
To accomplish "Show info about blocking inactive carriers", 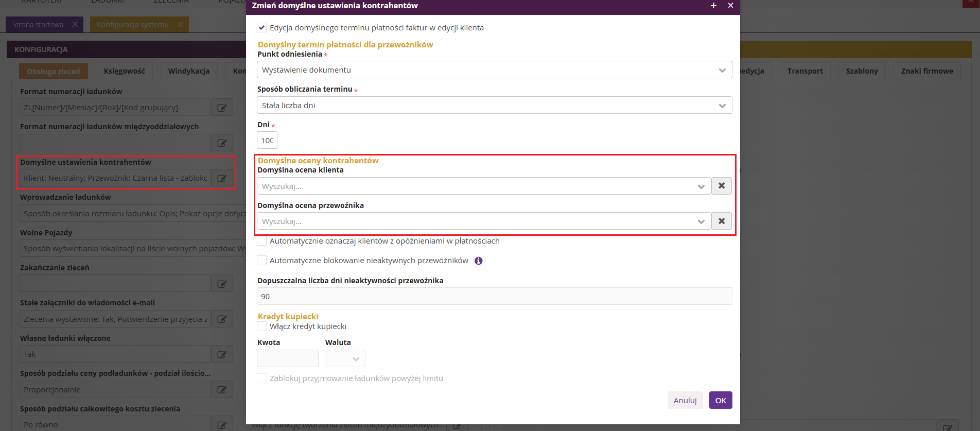I will click(x=478, y=261).
